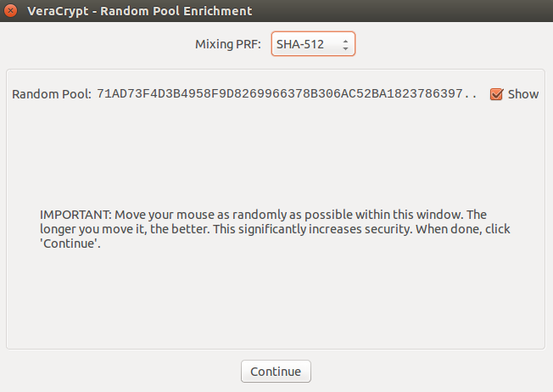553x392 pixels.
Task: Click the quoted 'Continue' word in instructions
Action: click(70, 244)
